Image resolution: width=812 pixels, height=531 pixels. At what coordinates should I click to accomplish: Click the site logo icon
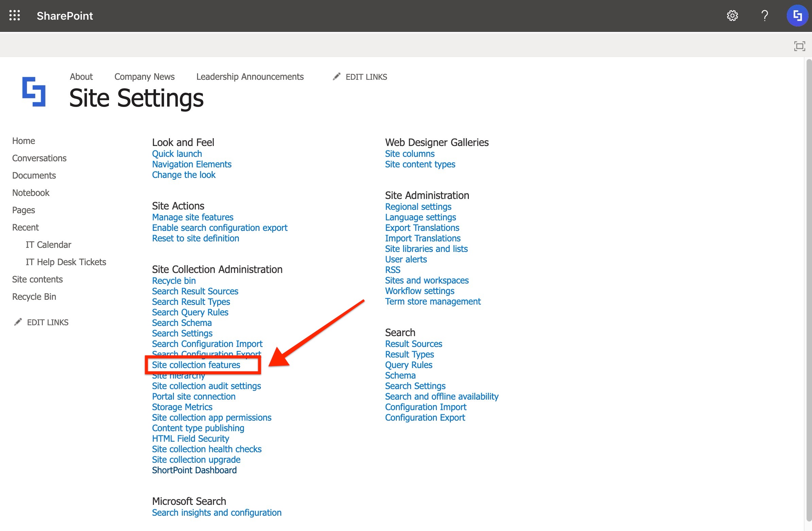click(x=34, y=91)
